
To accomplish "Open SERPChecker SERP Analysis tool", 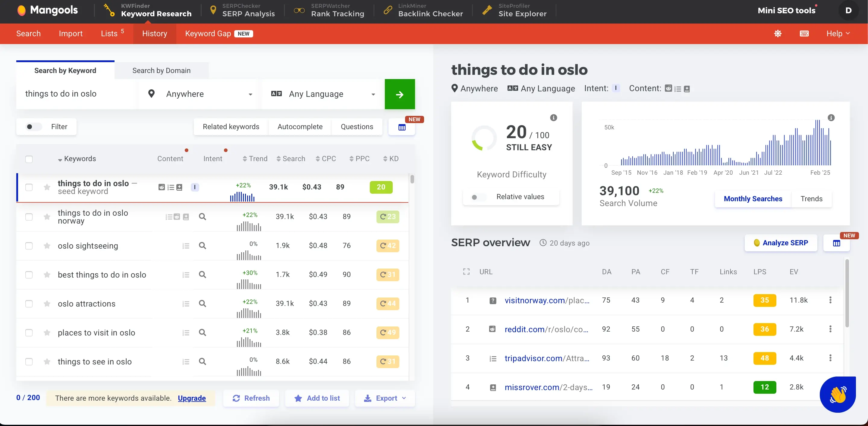I will point(242,11).
